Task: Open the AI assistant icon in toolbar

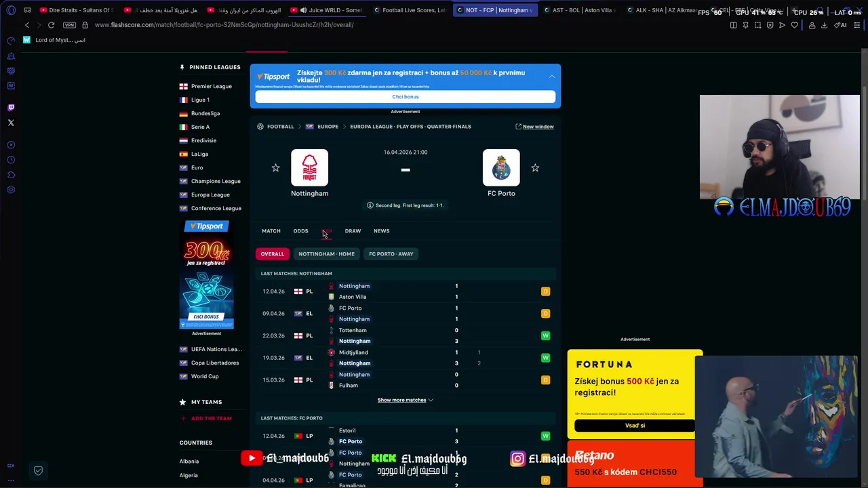Action: click(x=840, y=25)
